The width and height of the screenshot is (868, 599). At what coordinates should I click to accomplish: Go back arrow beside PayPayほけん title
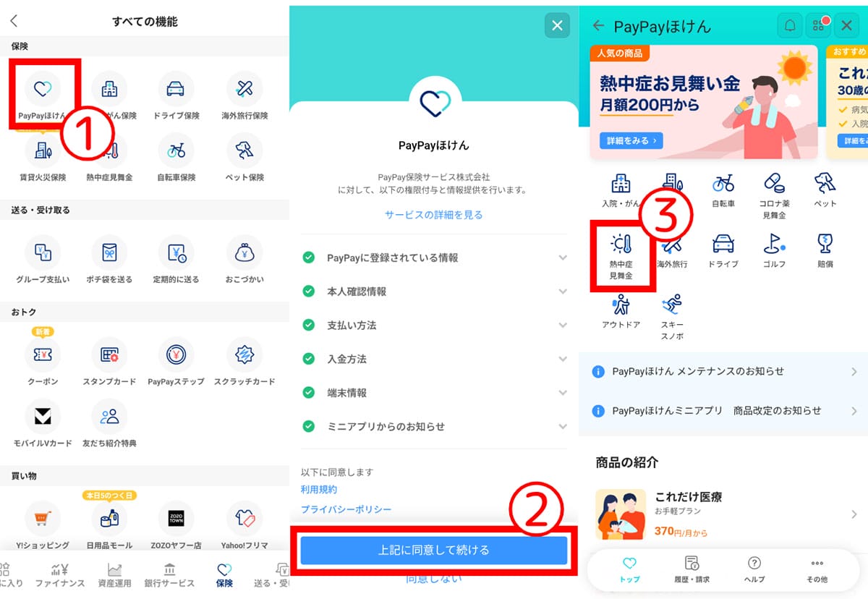pos(597,26)
